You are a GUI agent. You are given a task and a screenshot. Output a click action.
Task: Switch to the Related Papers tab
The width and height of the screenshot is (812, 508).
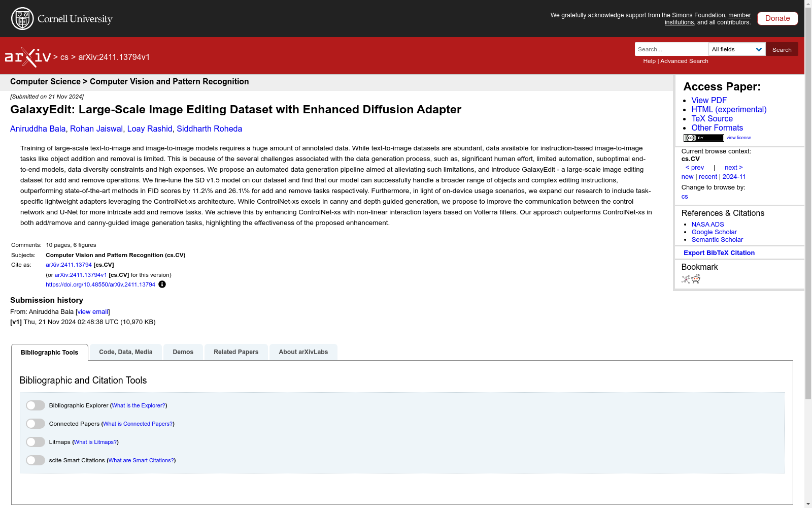pos(236,352)
